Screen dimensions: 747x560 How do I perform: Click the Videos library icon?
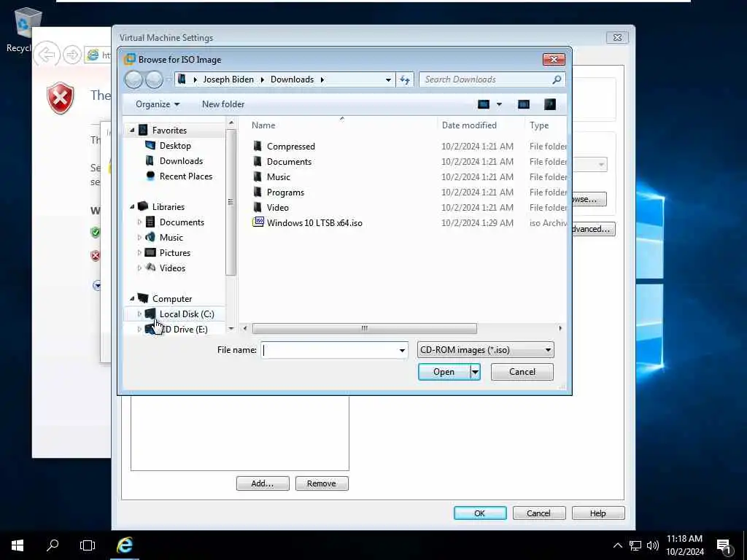point(150,268)
